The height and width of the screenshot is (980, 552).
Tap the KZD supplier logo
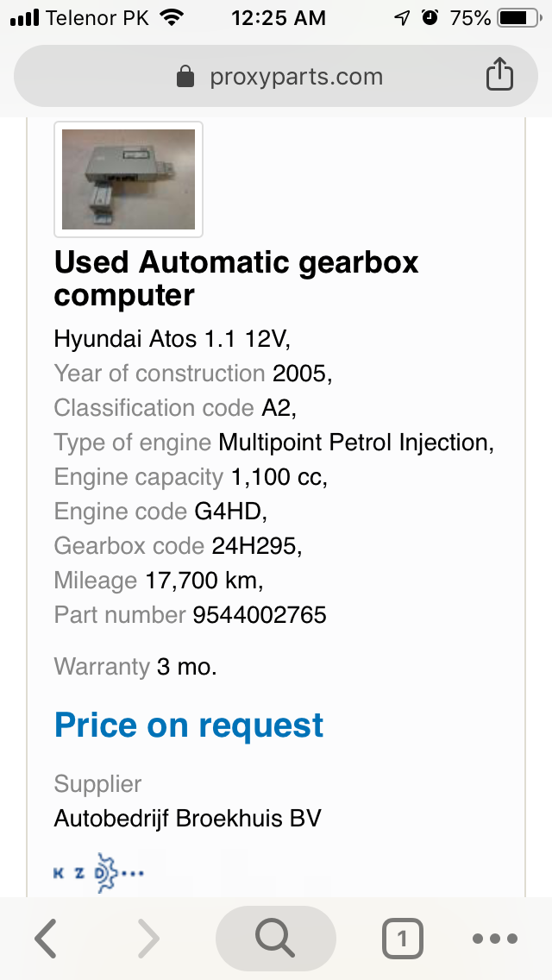[x=99, y=872]
